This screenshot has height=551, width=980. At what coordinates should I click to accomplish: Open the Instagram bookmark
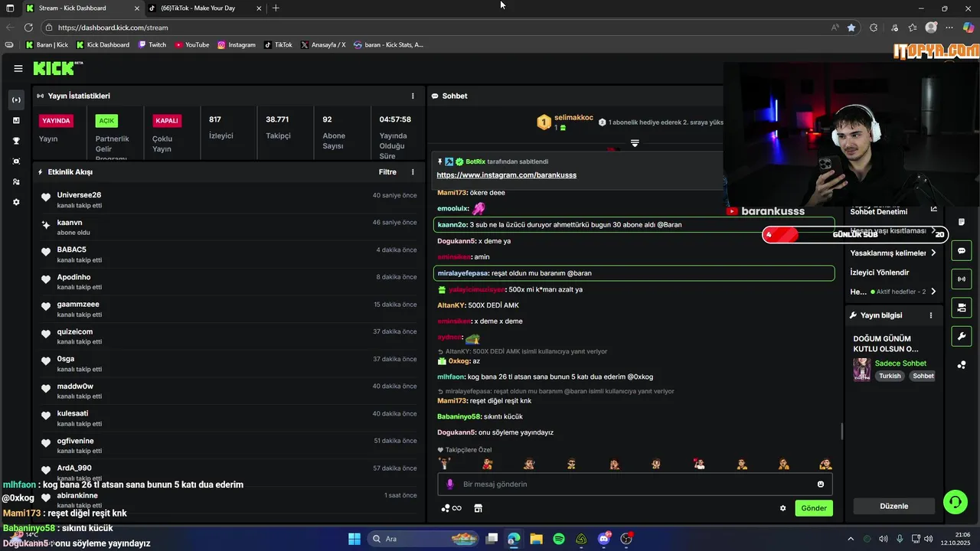[237, 45]
